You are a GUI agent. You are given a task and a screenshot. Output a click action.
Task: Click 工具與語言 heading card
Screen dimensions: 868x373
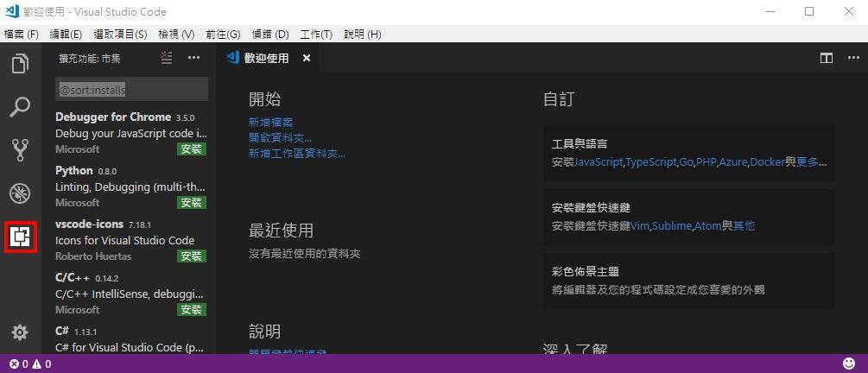click(x=689, y=154)
